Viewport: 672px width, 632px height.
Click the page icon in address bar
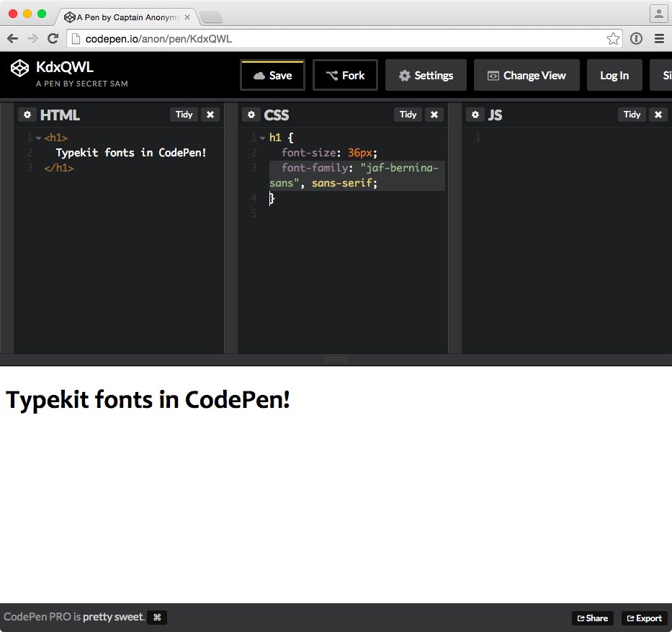76,39
